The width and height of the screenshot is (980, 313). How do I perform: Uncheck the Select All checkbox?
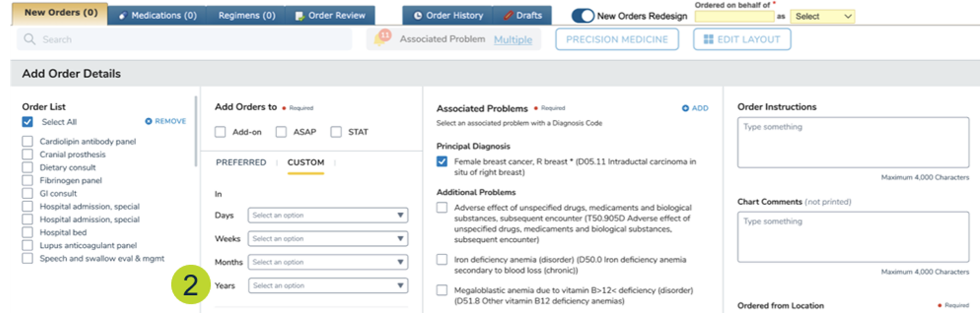28,122
